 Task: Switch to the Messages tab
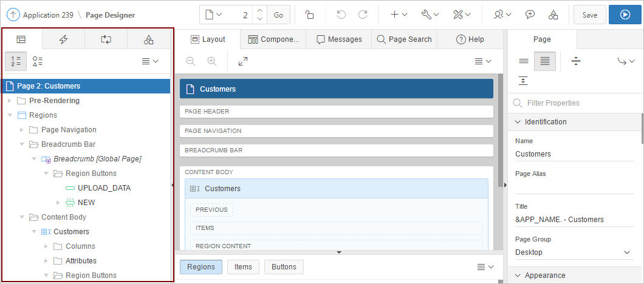[338, 39]
